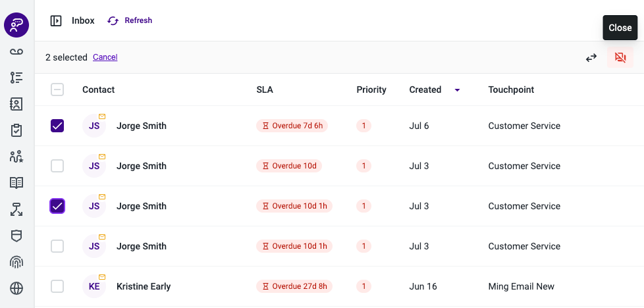Screen dimensions: 644x308
Task: Click the Created column sort arrow
Action: (x=457, y=90)
